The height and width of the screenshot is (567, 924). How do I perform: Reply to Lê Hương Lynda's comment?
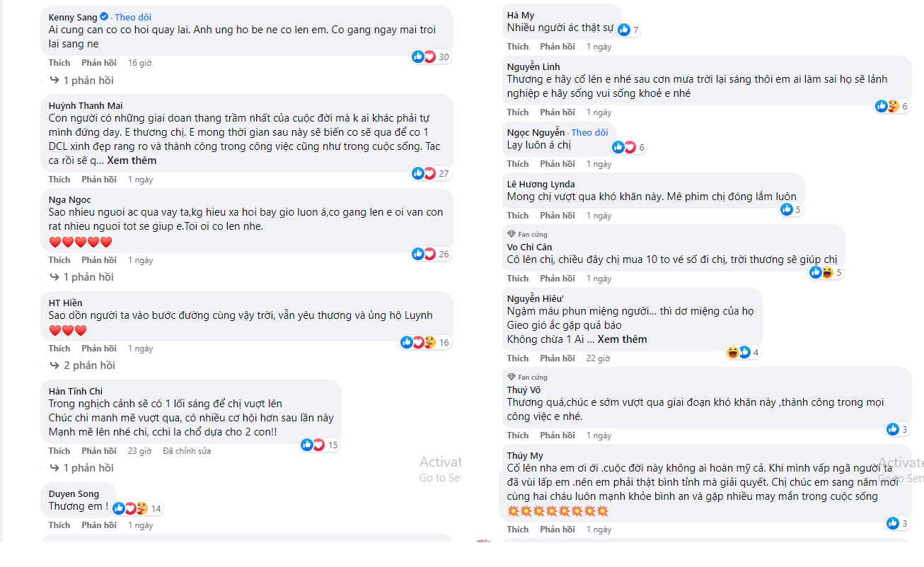pyautogui.click(x=558, y=216)
